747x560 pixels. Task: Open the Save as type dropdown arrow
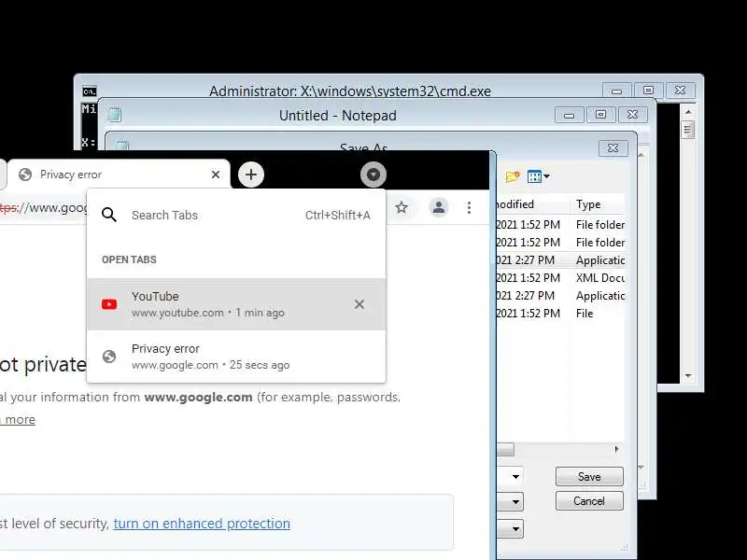click(515, 502)
